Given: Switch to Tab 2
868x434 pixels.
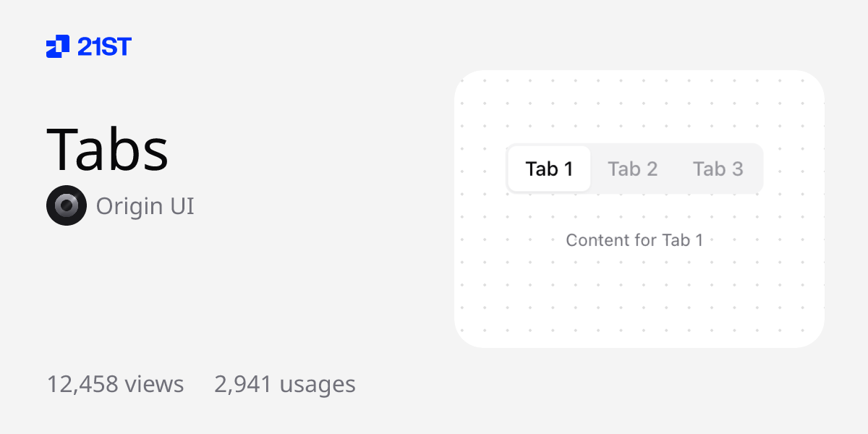Looking at the screenshot, I should tap(632, 169).
